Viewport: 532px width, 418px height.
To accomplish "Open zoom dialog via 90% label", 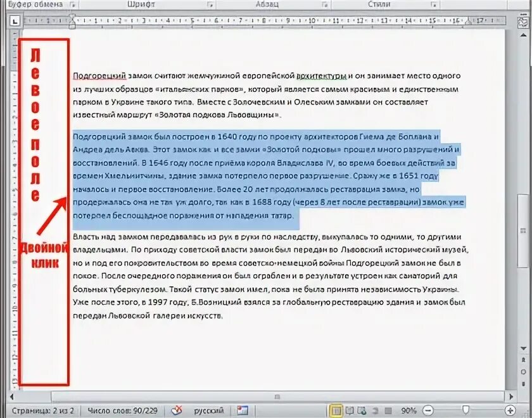I will point(408,411).
